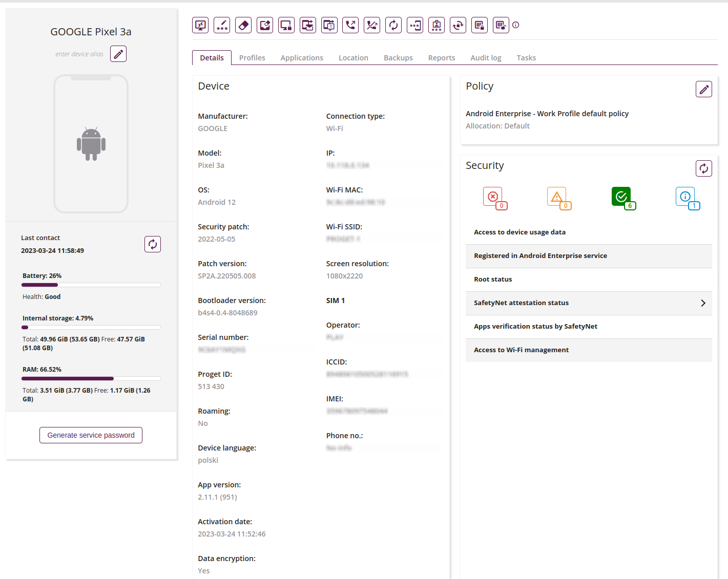Open the Backups tab
Viewport: 728px width, 579px height.
tap(398, 58)
